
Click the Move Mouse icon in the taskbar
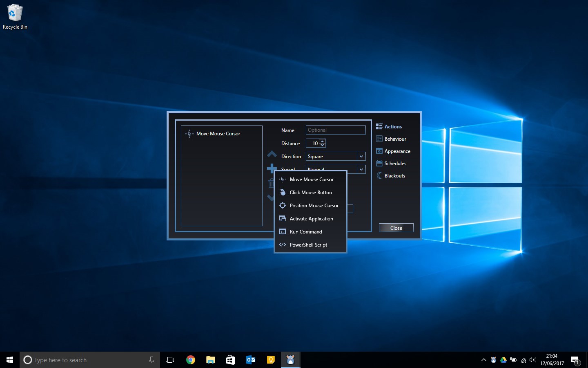pyautogui.click(x=290, y=360)
